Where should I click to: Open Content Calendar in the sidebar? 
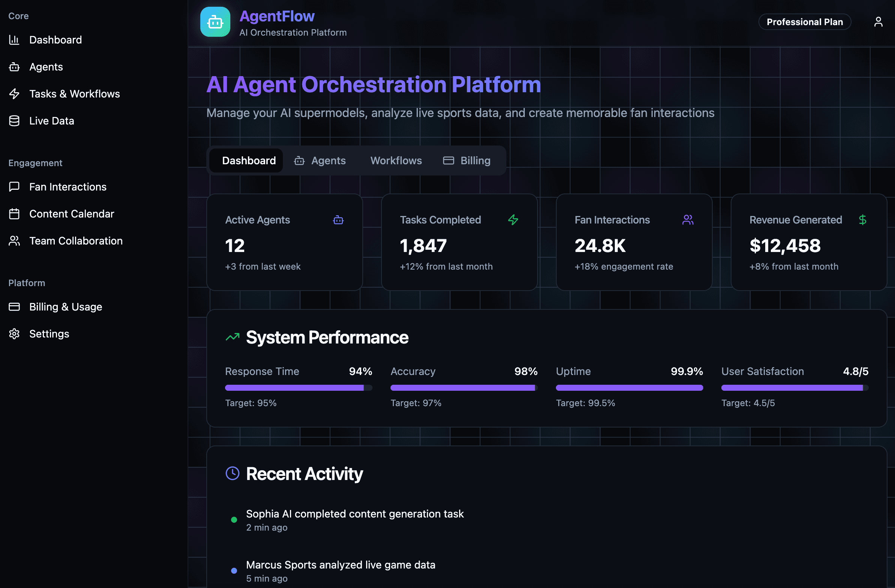[71, 214]
